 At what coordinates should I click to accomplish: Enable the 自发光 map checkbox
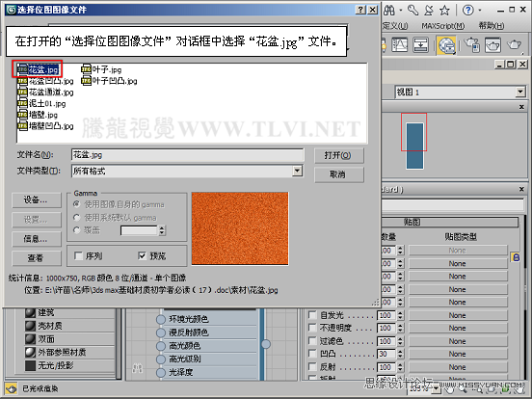(x=312, y=315)
